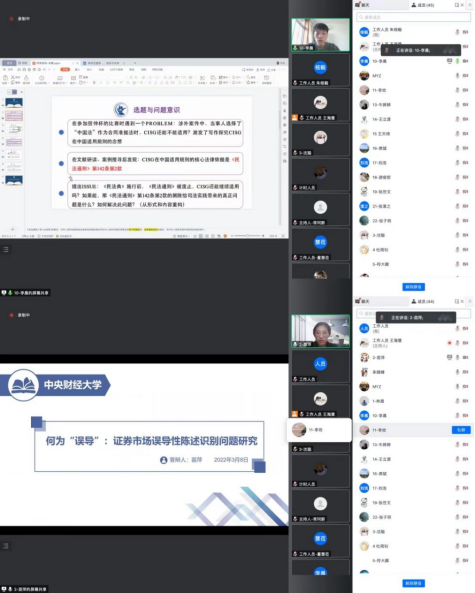The width and height of the screenshot is (475, 593).
Task: Toggle microphone of MYZ in the lower list
Action: 458,387
